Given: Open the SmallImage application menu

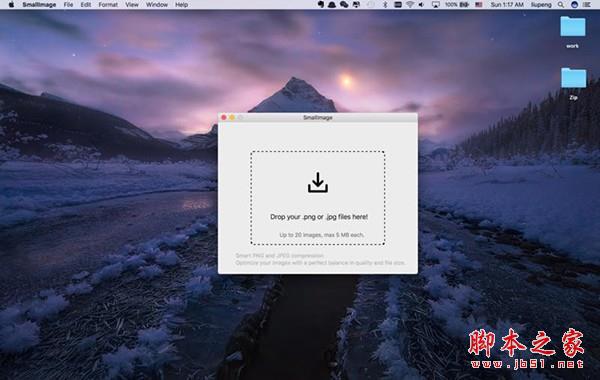Looking at the screenshot, I should click(x=39, y=5).
